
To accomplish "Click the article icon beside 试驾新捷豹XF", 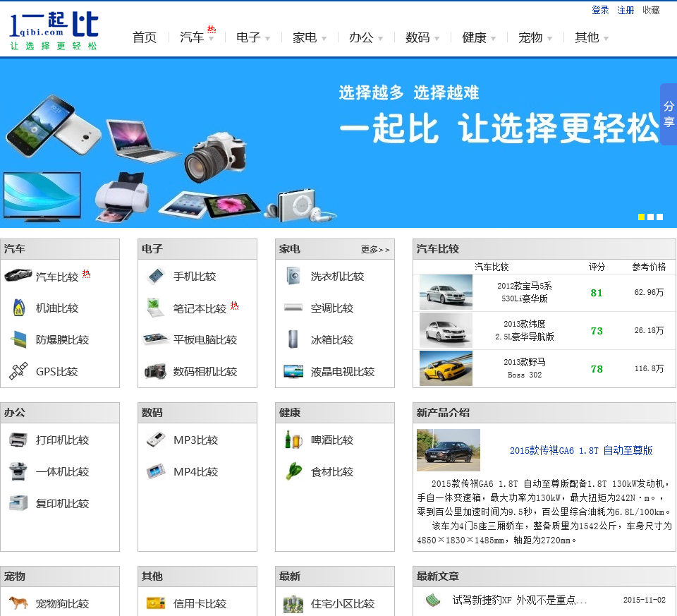I will (432, 600).
